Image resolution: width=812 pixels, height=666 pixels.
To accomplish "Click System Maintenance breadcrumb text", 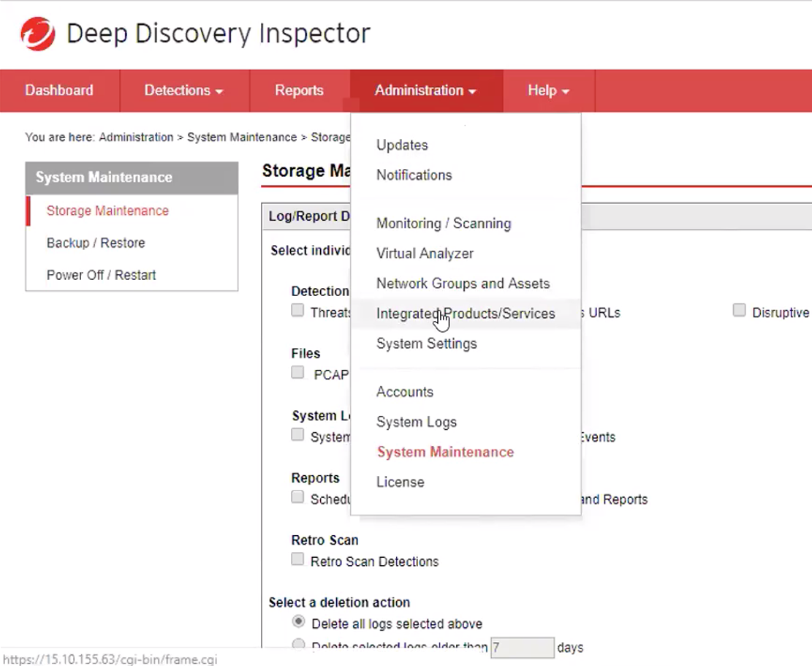I will click(242, 137).
